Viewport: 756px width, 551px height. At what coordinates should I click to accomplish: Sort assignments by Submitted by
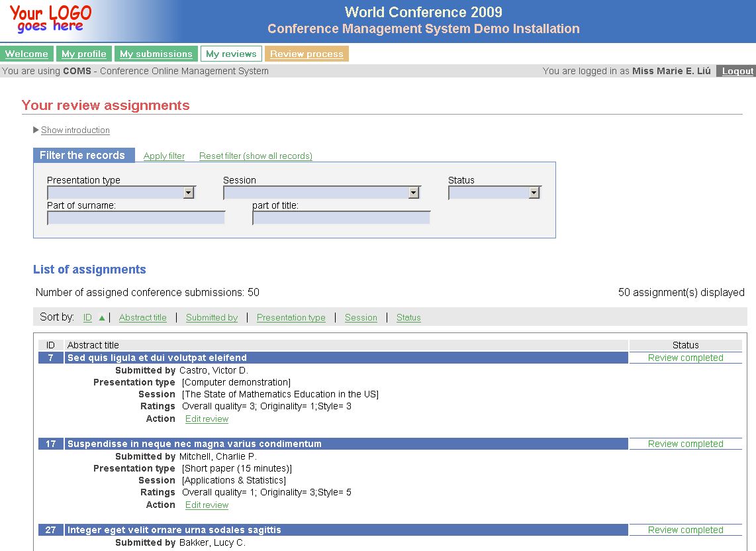click(212, 317)
